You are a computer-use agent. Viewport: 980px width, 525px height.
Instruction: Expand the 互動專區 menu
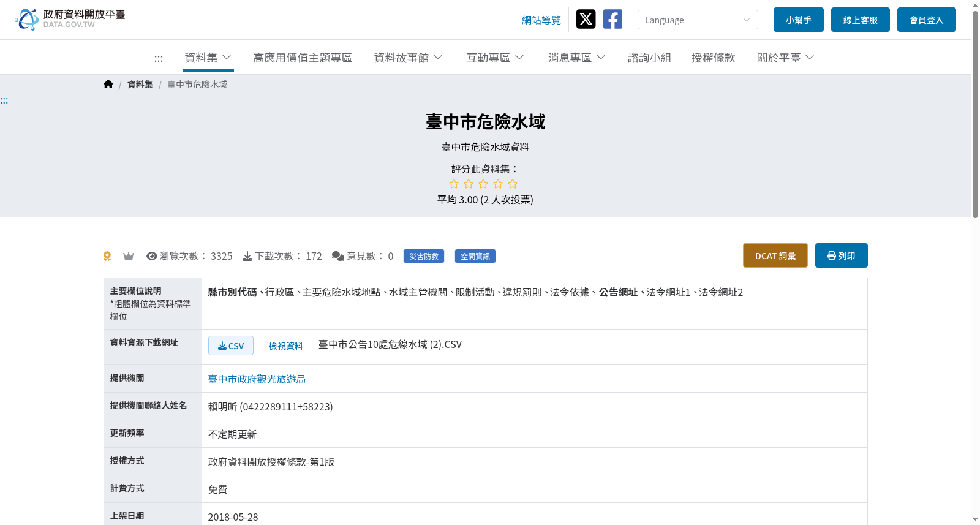click(496, 58)
